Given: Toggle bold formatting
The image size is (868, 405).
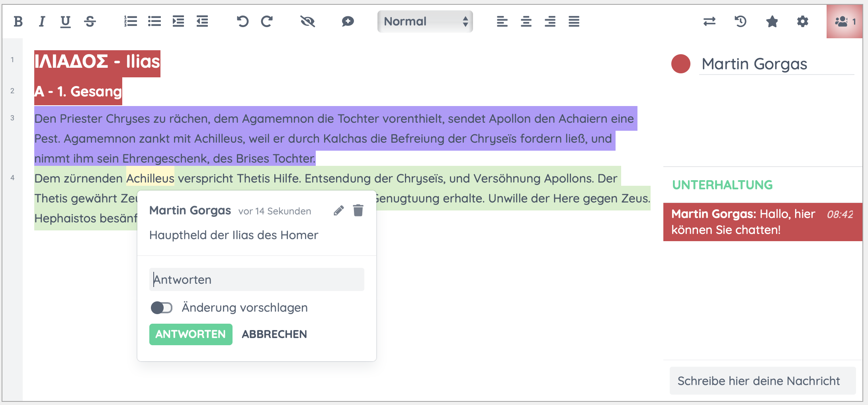Looking at the screenshot, I should tap(18, 22).
